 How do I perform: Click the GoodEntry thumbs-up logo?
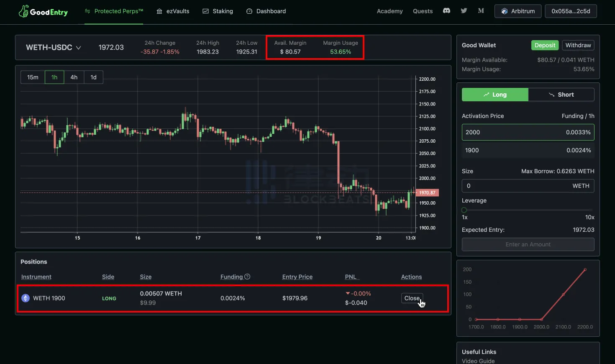coord(24,11)
